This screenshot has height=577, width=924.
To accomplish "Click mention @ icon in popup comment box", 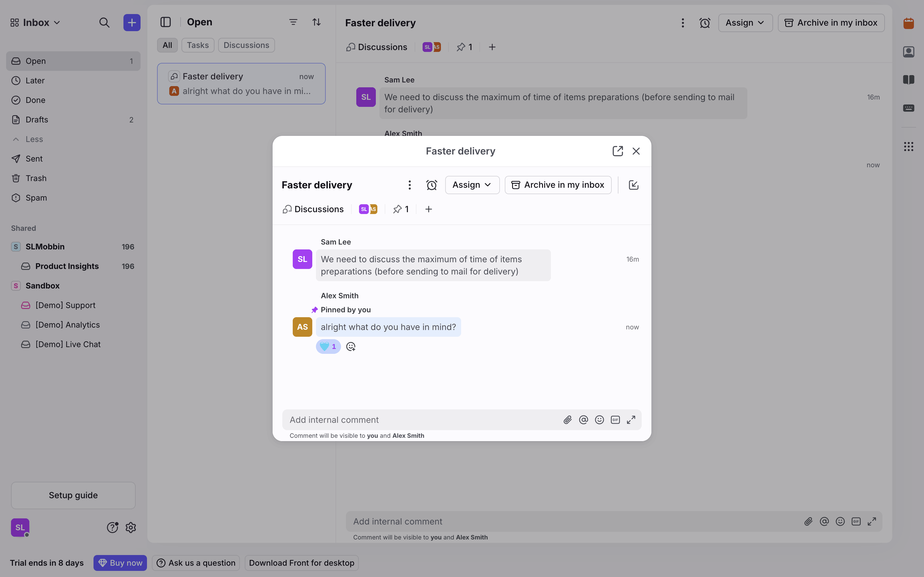I will [583, 420].
